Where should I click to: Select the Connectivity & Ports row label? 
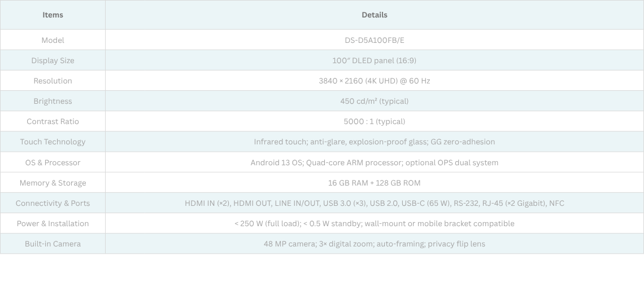[53, 203]
